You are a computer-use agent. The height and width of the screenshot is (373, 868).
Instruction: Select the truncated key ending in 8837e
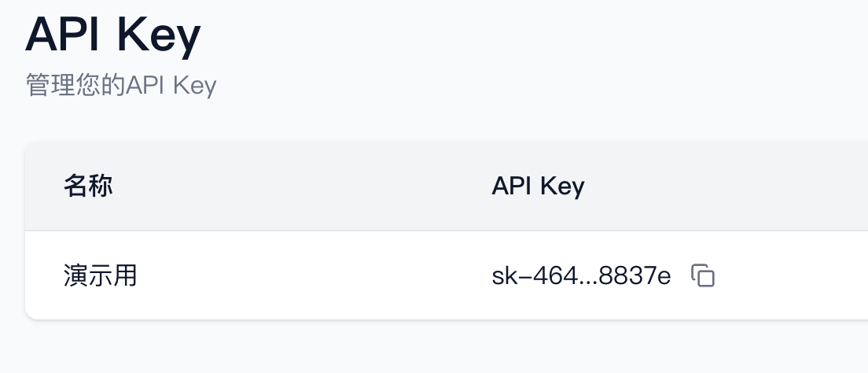pyautogui.click(x=581, y=276)
